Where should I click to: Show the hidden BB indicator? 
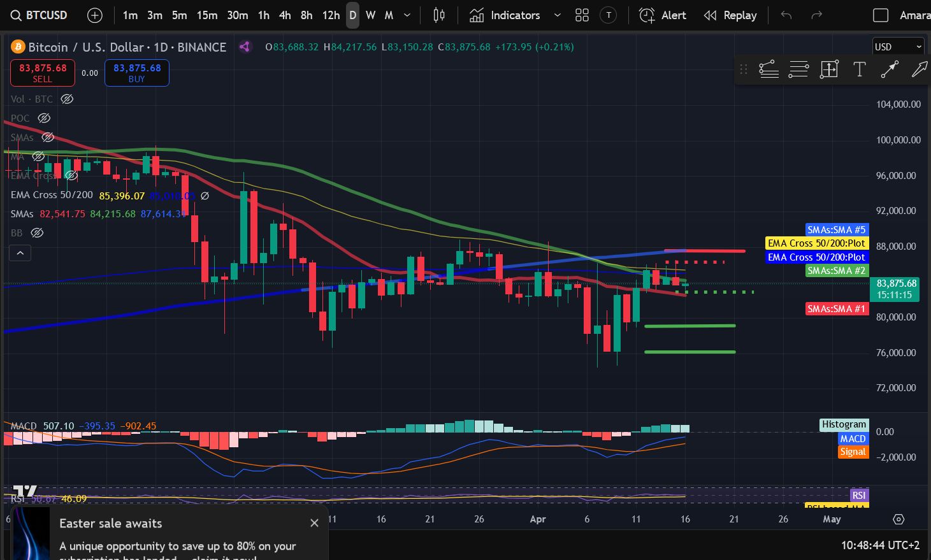click(37, 233)
